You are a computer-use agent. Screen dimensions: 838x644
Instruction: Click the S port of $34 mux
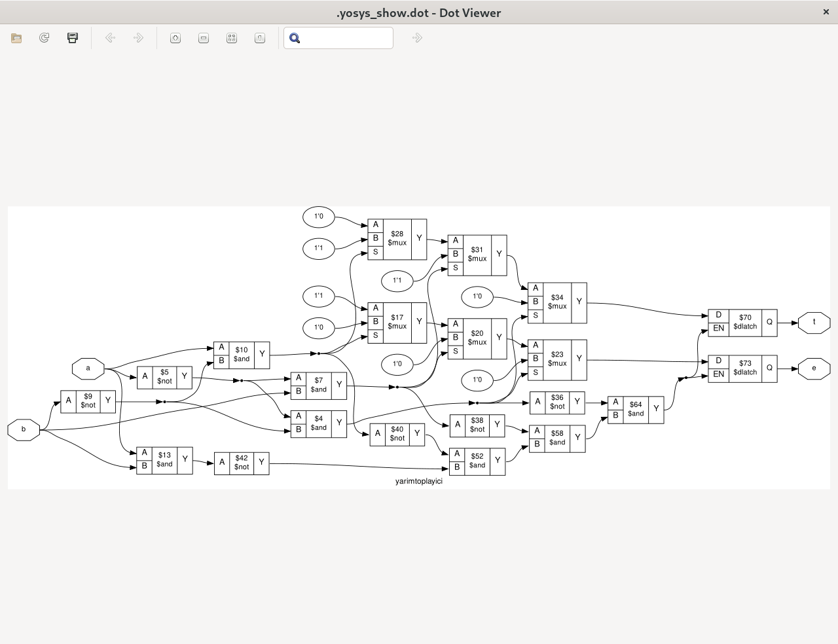point(536,315)
